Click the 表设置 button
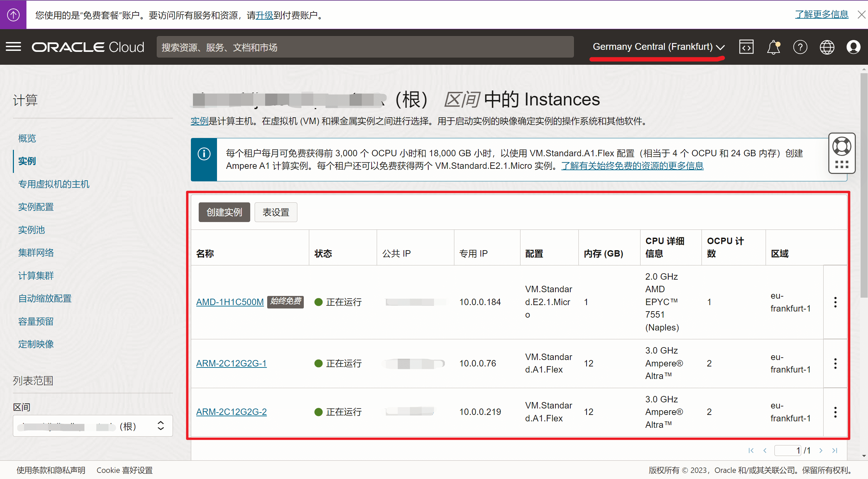Image resolution: width=868 pixels, height=479 pixels. pyautogui.click(x=276, y=212)
